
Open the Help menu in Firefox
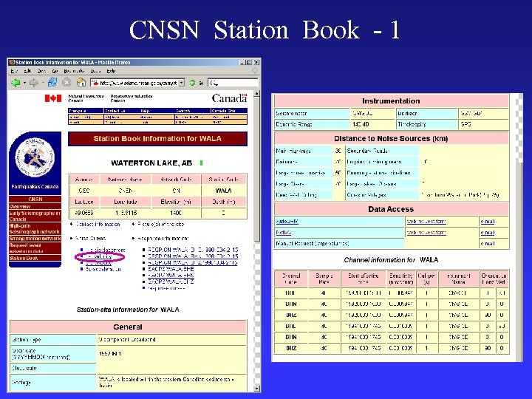111,71
